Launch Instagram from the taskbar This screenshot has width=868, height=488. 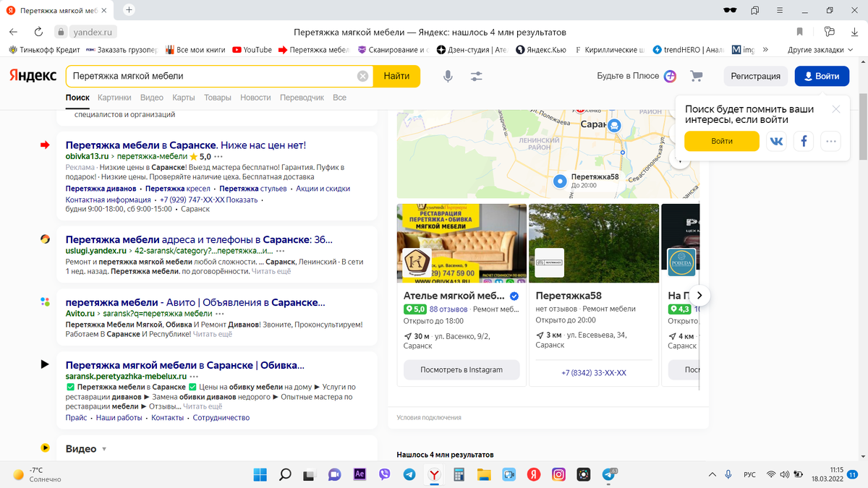tap(558, 476)
